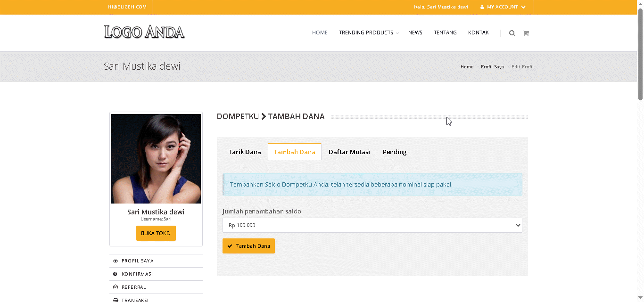Open the Rp 100.000 amount dropdown
This screenshot has height=302, width=644.
coord(372,225)
